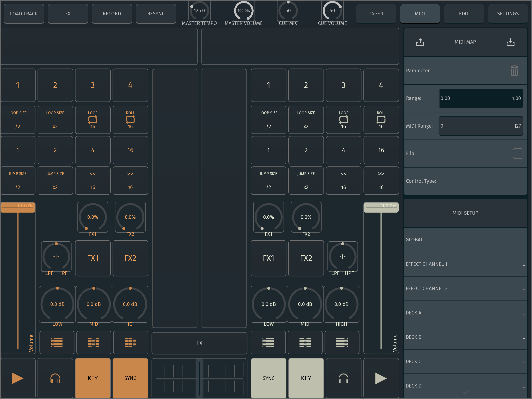
Task: Open the SETTINGS tab
Action: pos(508,14)
